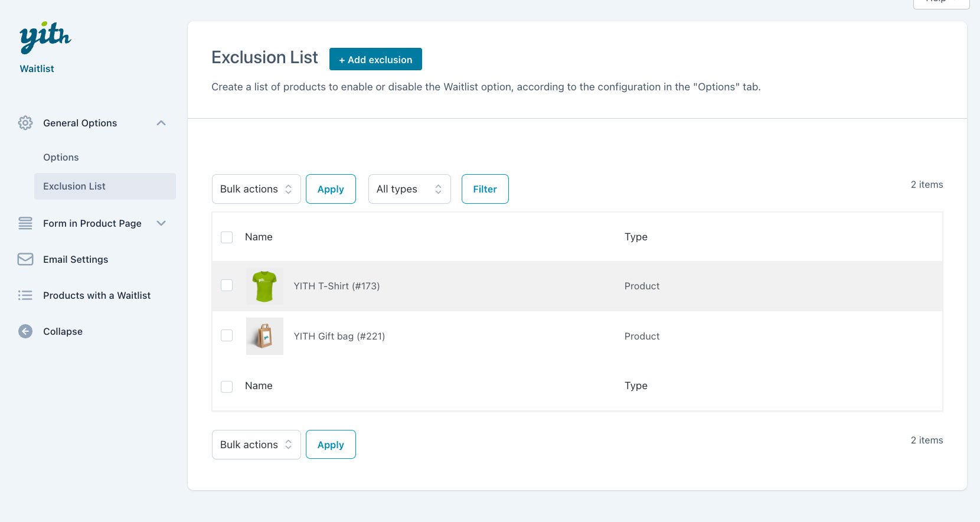980x522 pixels.
Task: Open the top Bulk actions dropdown
Action: pyautogui.click(x=256, y=189)
